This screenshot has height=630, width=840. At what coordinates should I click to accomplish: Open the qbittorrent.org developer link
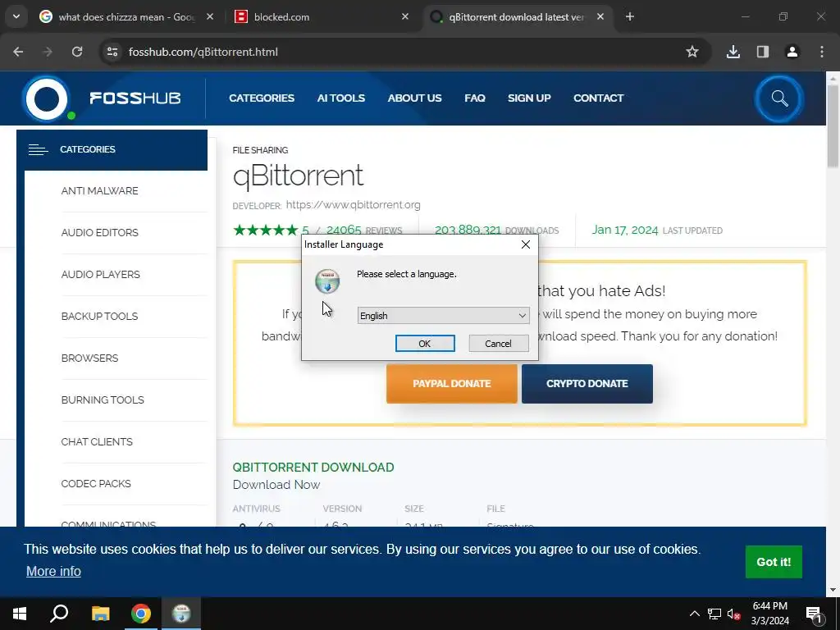[353, 204]
